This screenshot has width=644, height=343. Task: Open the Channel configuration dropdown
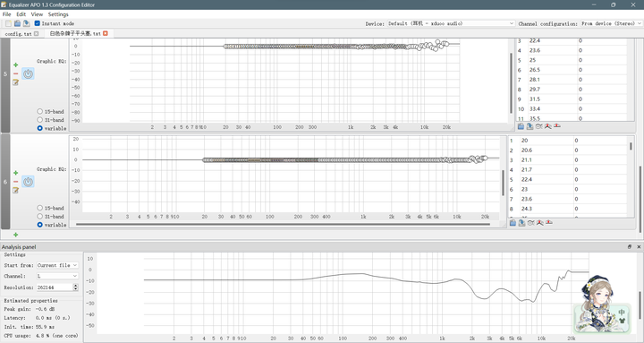(x=611, y=23)
